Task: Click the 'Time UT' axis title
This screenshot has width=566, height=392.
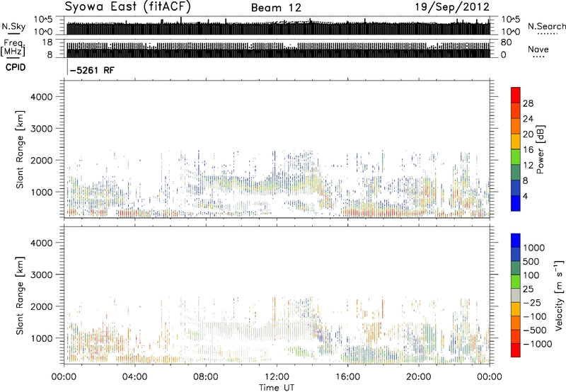Action: coord(276,387)
